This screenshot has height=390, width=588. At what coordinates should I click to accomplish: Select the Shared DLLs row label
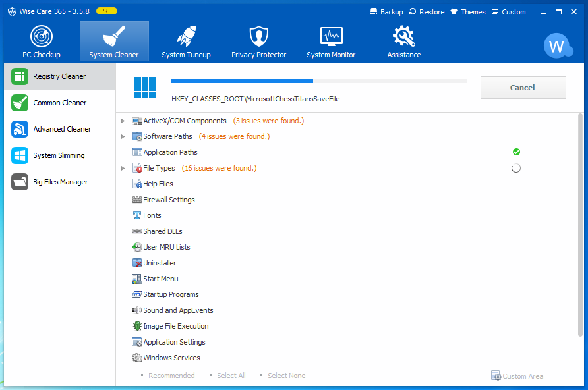163,231
